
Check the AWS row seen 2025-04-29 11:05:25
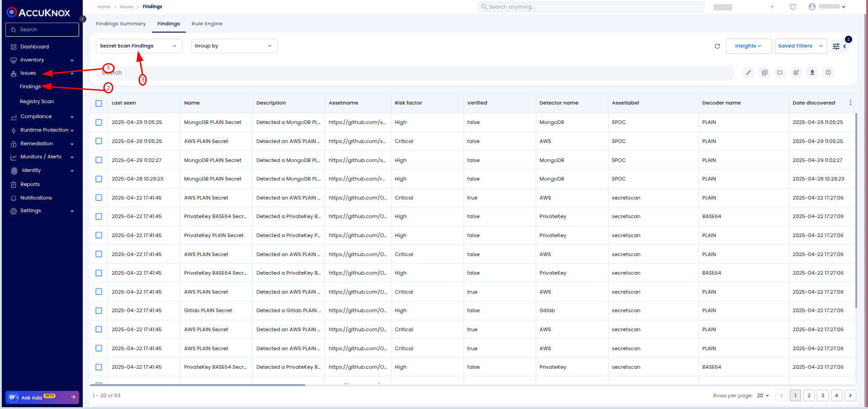[99, 141]
